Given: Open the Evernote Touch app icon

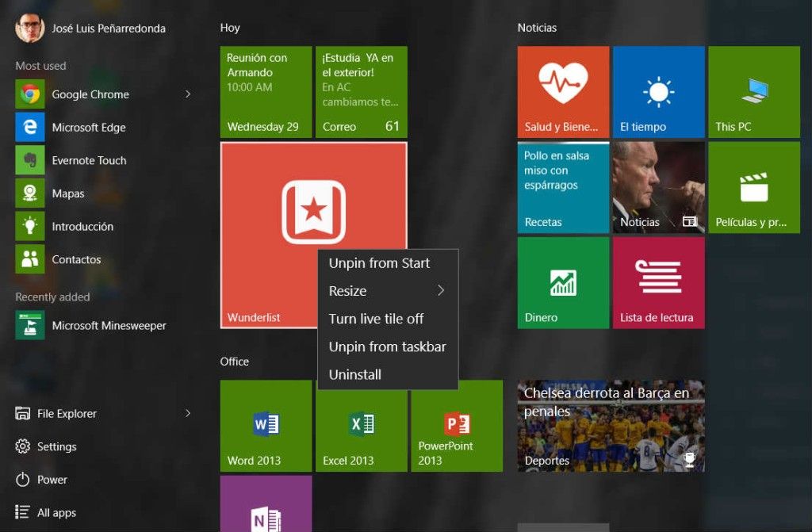Looking at the screenshot, I should point(30,161).
